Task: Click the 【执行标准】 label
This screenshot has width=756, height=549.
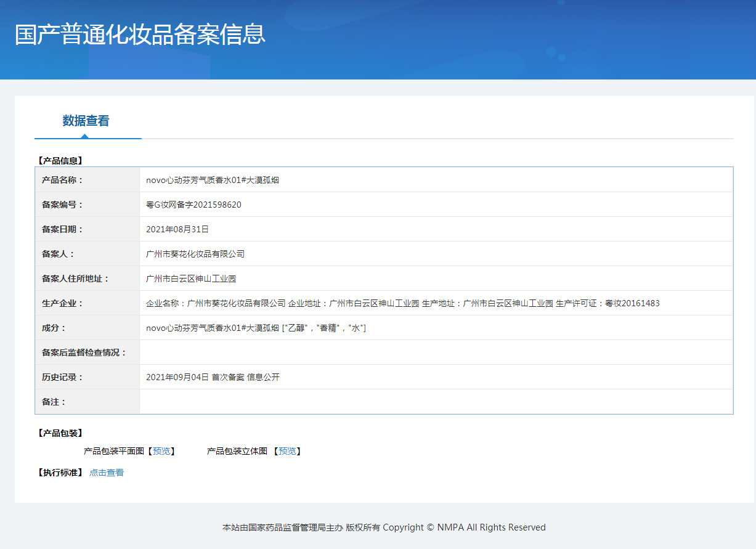Action: pos(60,473)
